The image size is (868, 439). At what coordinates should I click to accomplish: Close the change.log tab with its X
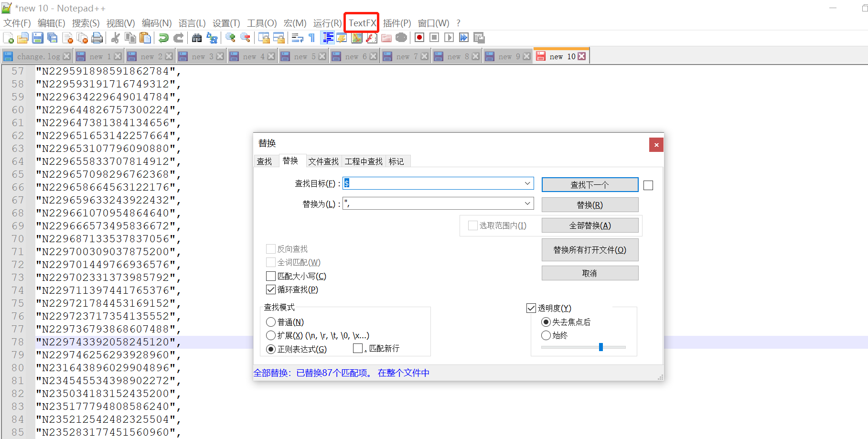[67, 56]
